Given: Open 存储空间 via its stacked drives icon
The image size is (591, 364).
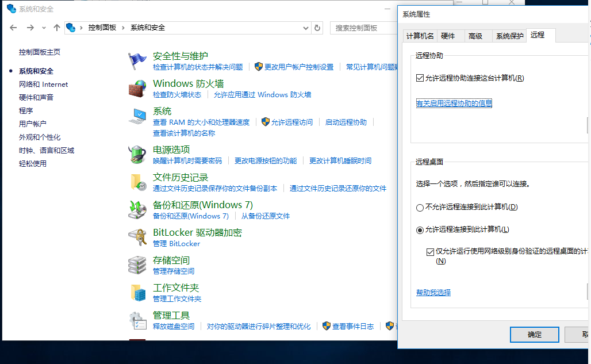Looking at the screenshot, I should coord(136,264).
